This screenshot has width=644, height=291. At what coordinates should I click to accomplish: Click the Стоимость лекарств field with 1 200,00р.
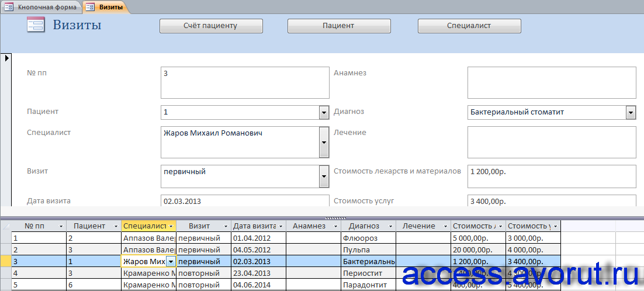[552, 176]
